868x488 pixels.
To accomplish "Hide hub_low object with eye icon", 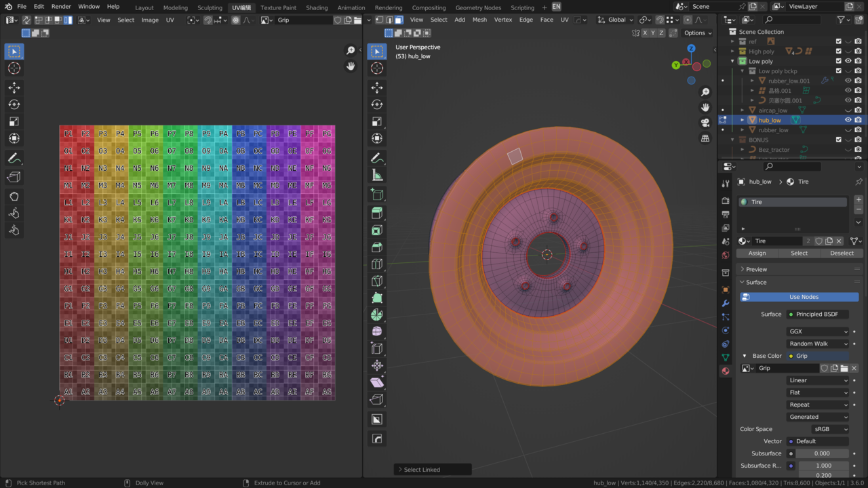I will coord(848,120).
